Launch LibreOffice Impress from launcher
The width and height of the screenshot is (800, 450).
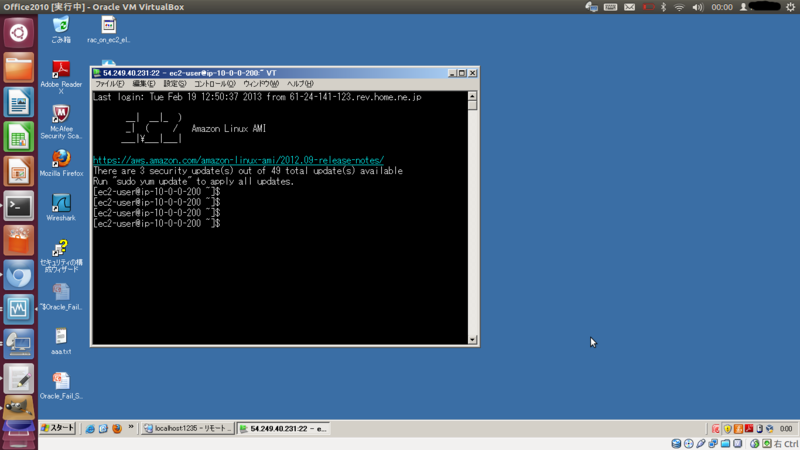click(18, 171)
